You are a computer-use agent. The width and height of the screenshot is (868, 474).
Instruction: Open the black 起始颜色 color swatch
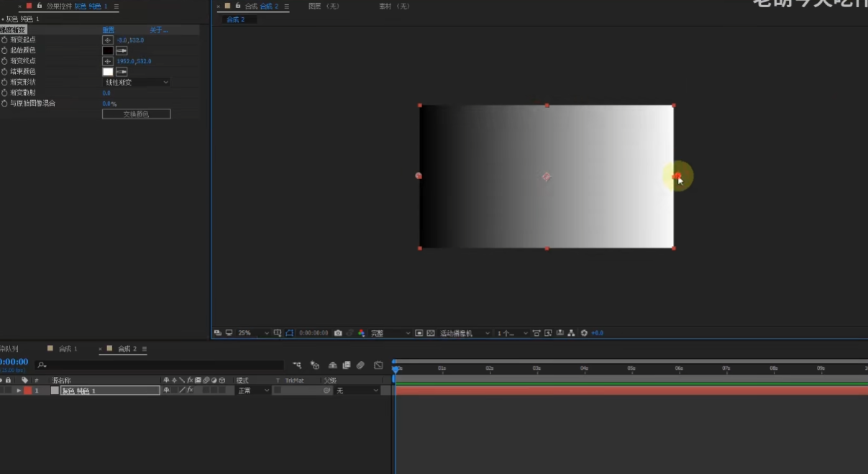click(x=108, y=50)
